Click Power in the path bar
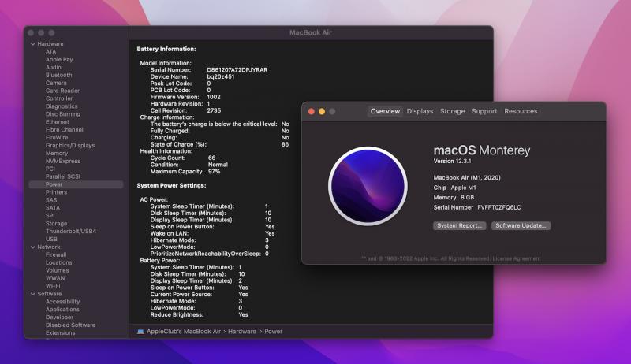Image resolution: width=631 pixels, height=364 pixels. [x=273, y=332]
